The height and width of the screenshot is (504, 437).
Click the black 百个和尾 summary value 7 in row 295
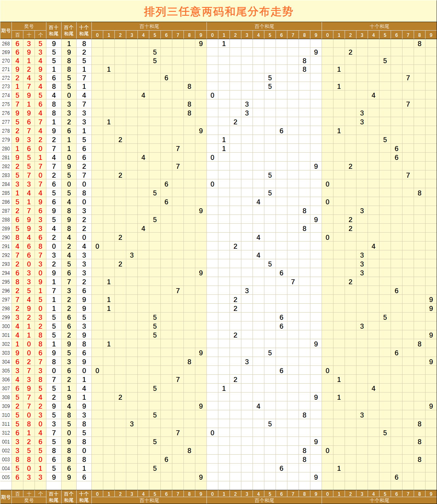(69, 282)
